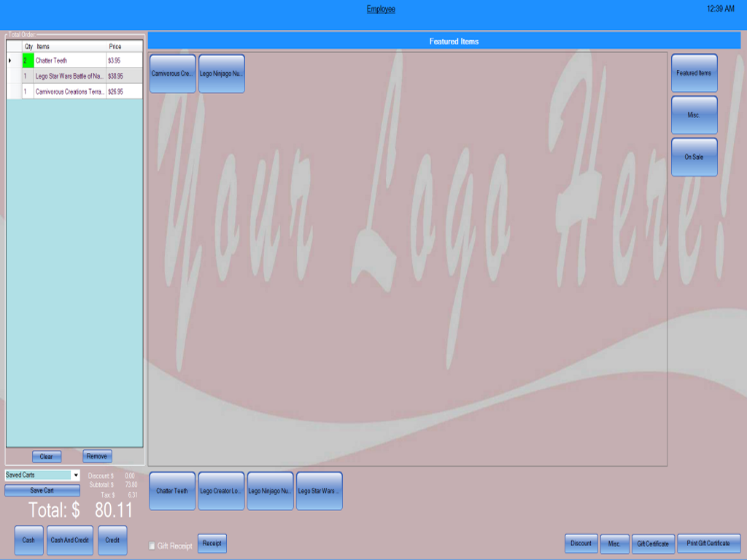
Task: Print Gift Certificate button
Action: (708, 543)
